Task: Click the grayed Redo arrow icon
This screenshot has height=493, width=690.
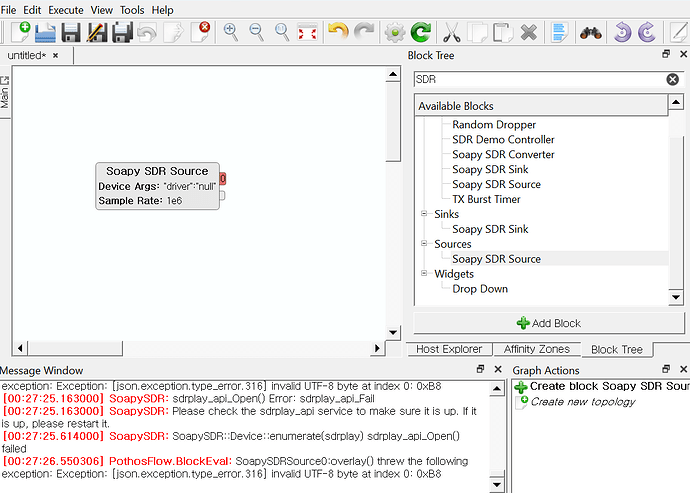Action: (364, 32)
